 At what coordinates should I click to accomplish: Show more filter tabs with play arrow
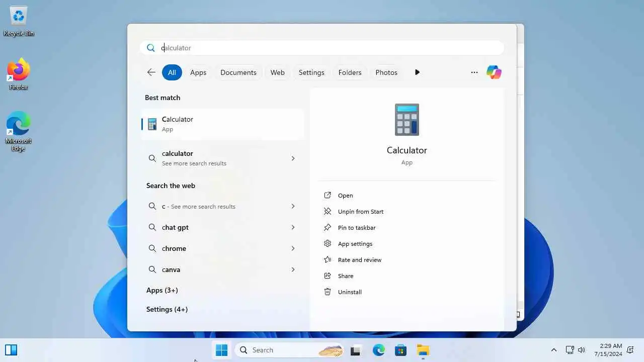click(417, 72)
